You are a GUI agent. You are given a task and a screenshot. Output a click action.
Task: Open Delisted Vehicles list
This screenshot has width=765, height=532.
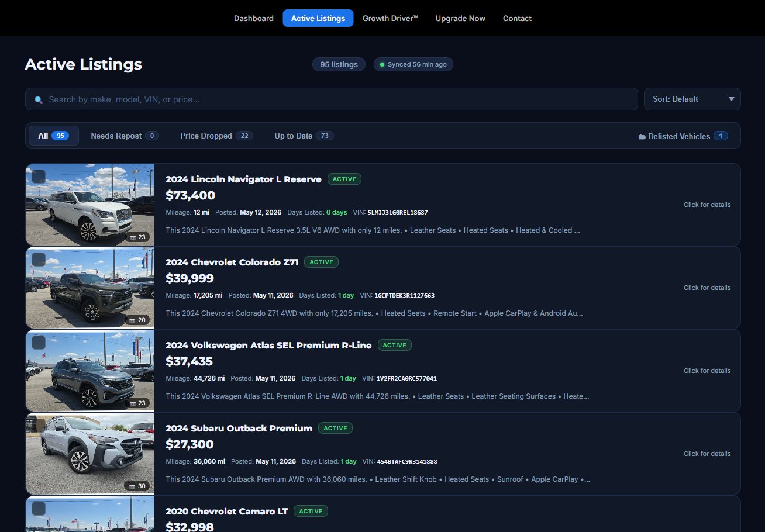[x=683, y=136]
